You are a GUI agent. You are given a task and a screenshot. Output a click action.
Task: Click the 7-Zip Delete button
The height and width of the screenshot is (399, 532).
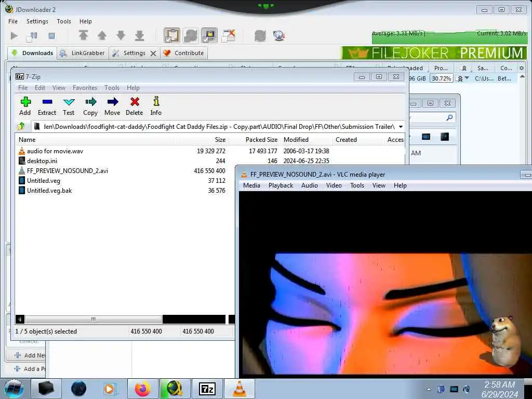point(135,106)
